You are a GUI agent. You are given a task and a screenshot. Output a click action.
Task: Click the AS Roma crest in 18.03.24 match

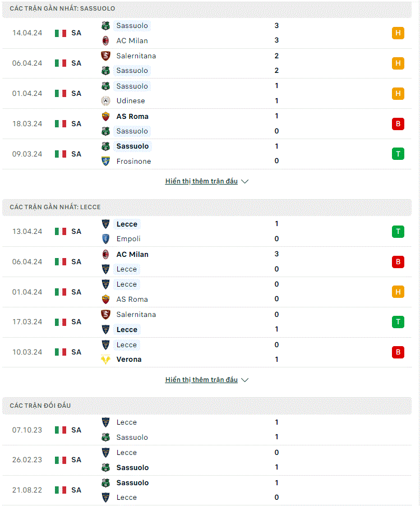tap(105, 117)
